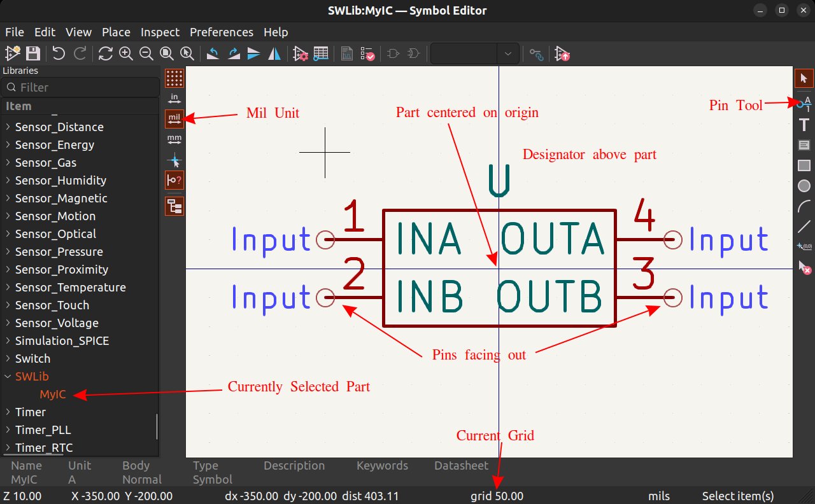Select the OUTA pin name on symbol
Viewport: 815px width, 504px height.
[x=551, y=239]
